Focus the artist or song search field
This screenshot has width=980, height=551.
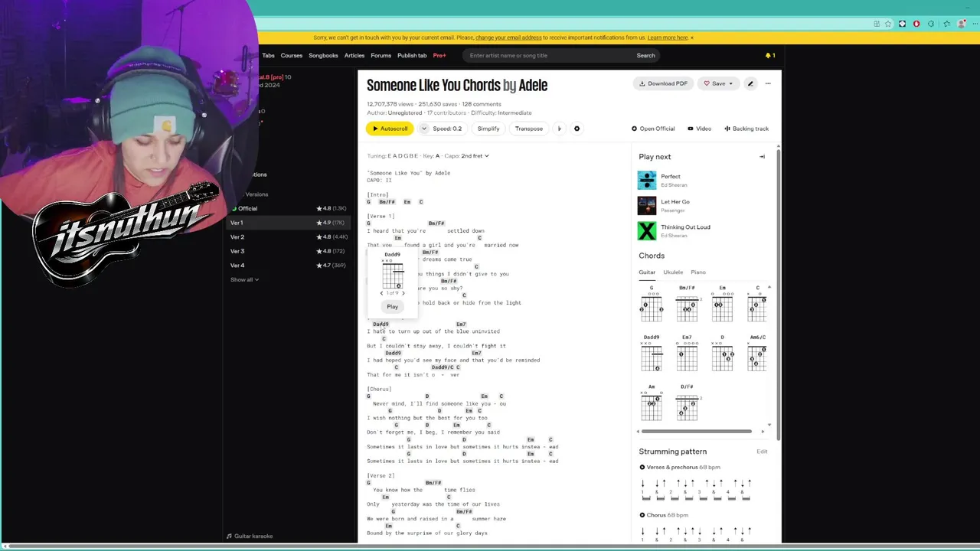coord(547,55)
